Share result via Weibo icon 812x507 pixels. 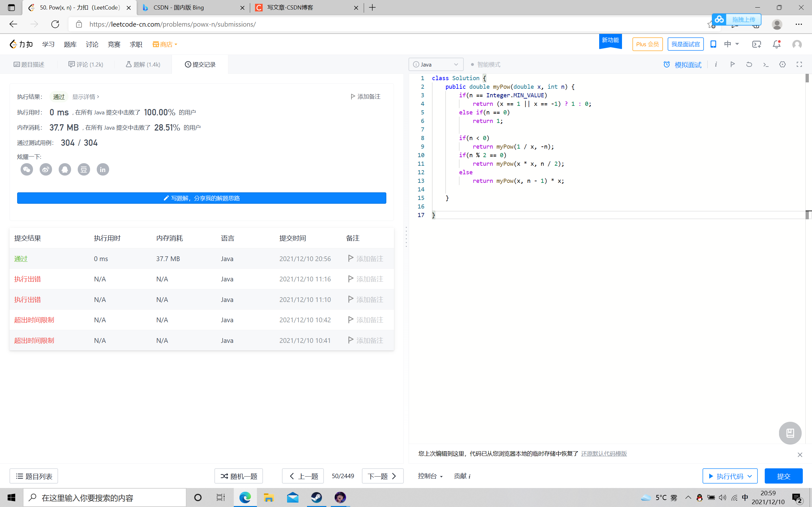pyautogui.click(x=46, y=169)
